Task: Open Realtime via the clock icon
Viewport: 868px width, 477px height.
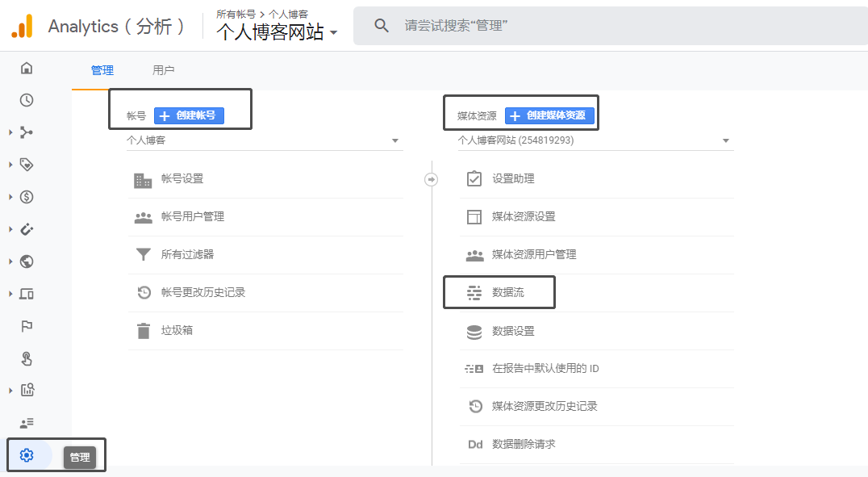Action: (x=27, y=100)
